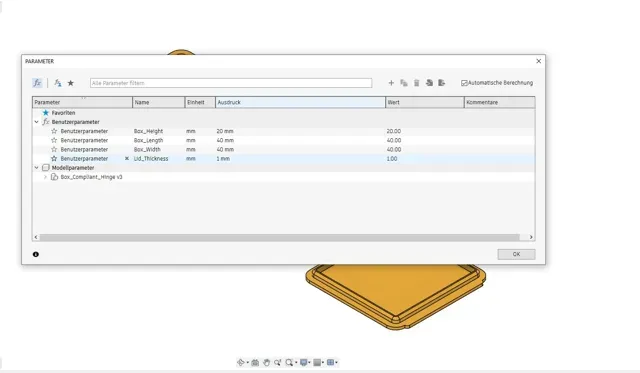Edit the 1 mm expression of Lid_Thickness

pyautogui.click(x=223, y=158)
